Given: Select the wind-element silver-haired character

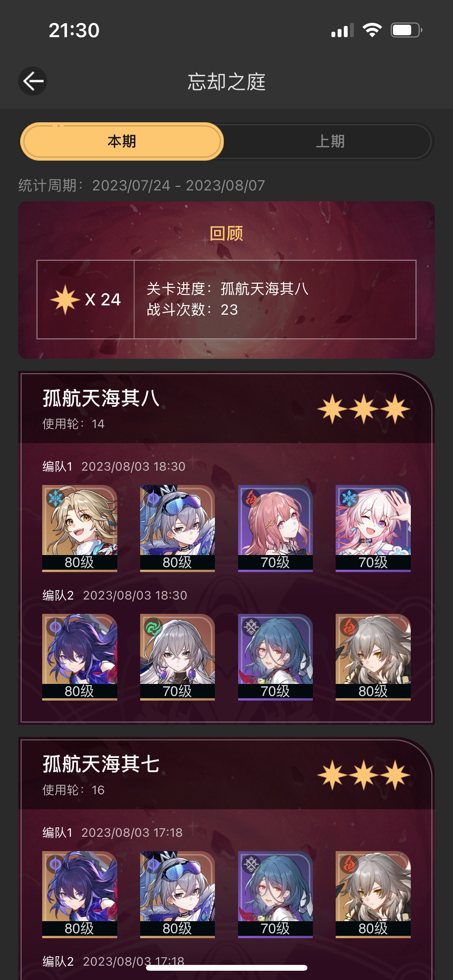Looking at the screenshot, I should click(x=177, y=657).
